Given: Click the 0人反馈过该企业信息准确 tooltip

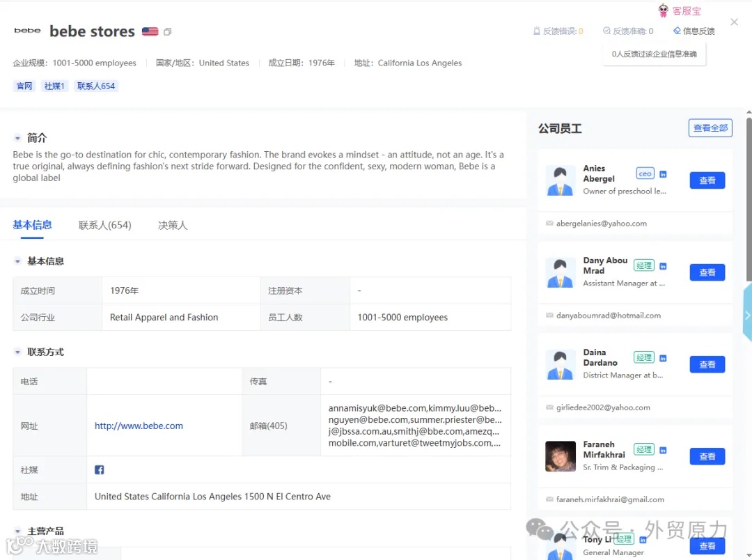Looking at the screenshot, I should coord(654,54).
